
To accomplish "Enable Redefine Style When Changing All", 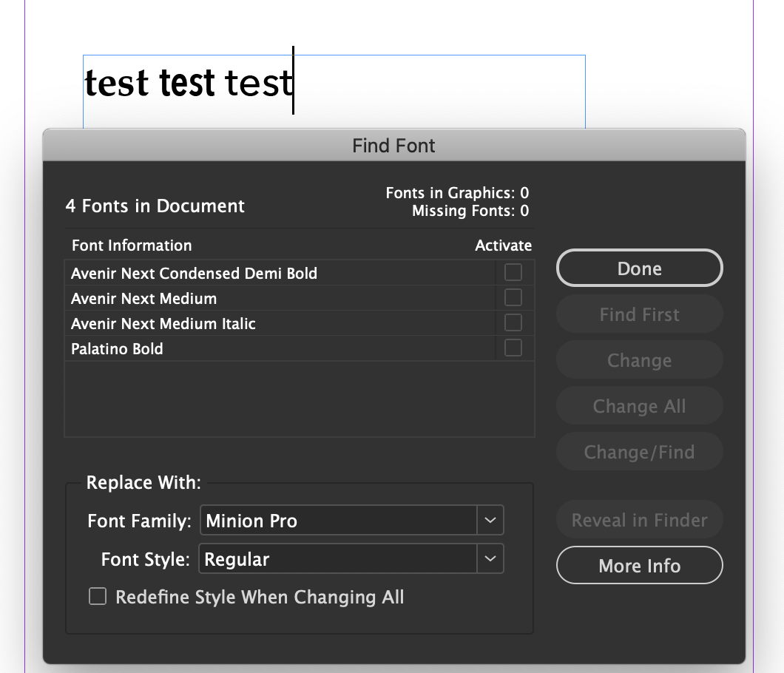I will 97,596.
